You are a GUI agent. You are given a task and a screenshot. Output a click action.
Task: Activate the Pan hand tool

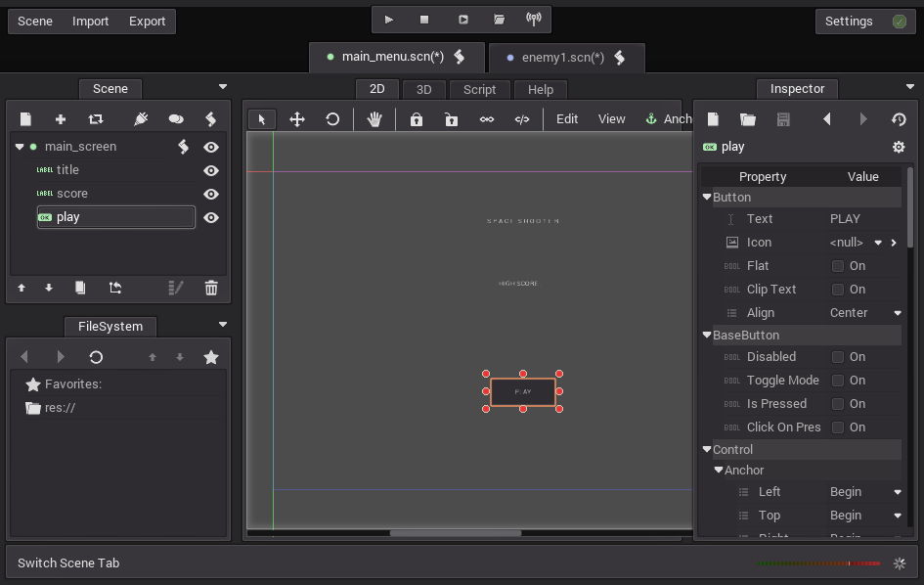point(374,119)
